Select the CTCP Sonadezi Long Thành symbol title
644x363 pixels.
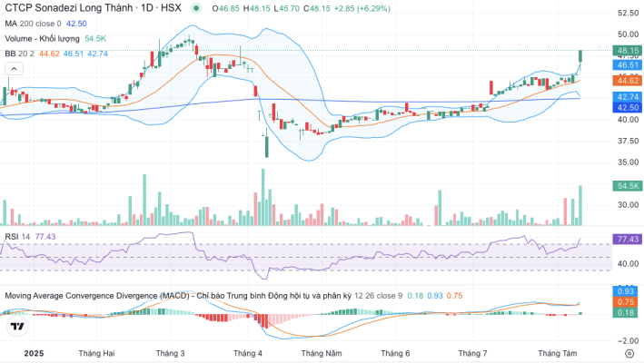[93, 8]
